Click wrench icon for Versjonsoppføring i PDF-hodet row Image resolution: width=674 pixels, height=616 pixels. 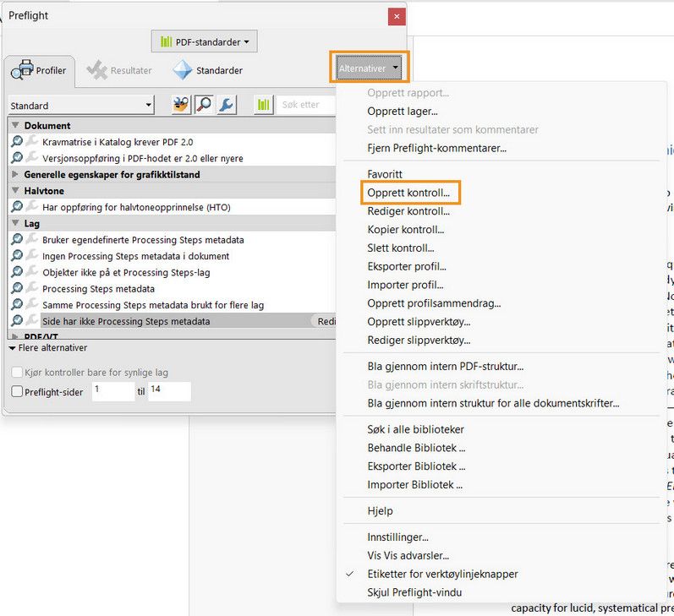pyautogui.click(x=32, y=158)
